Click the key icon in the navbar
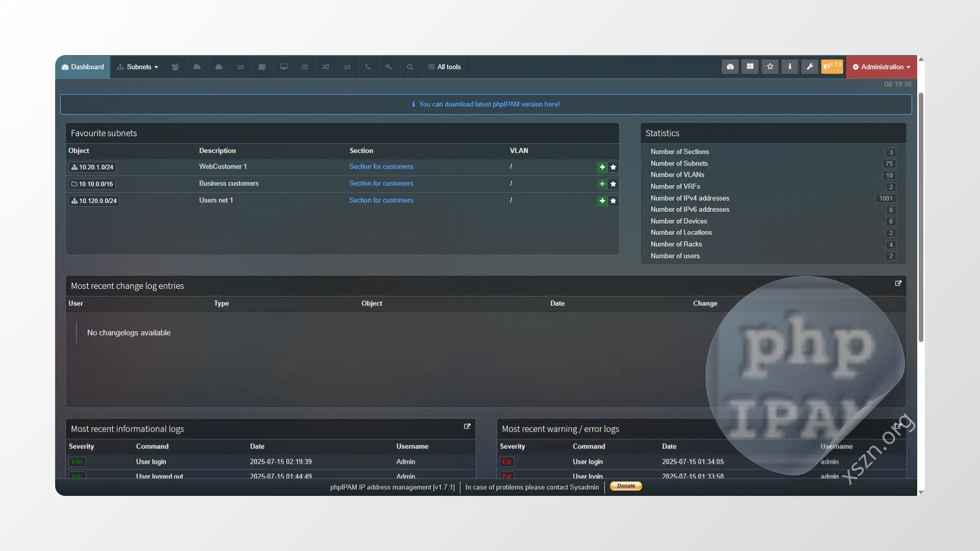Image resolution: width=980 pixels, height=551 pixels. click(x=389, y=67)
